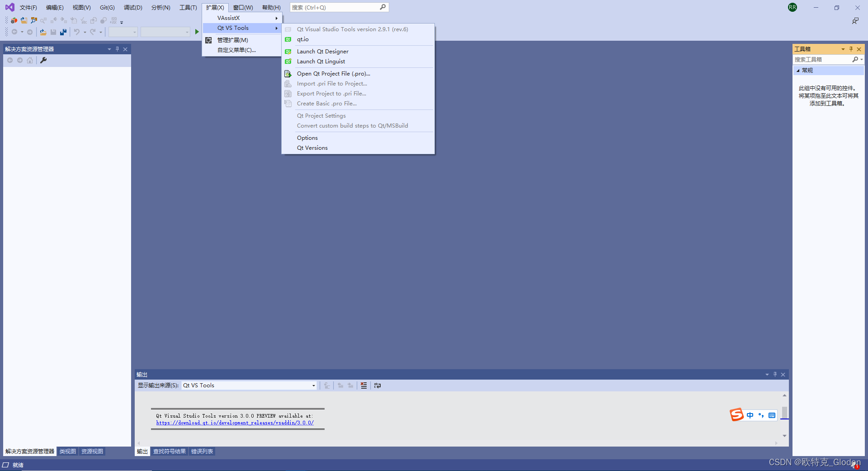Image resolution: width=868 pixels, height=471 pixels.
Task: Click the back arrow in Solution Explorer toolbar
Action: (10, 60)
